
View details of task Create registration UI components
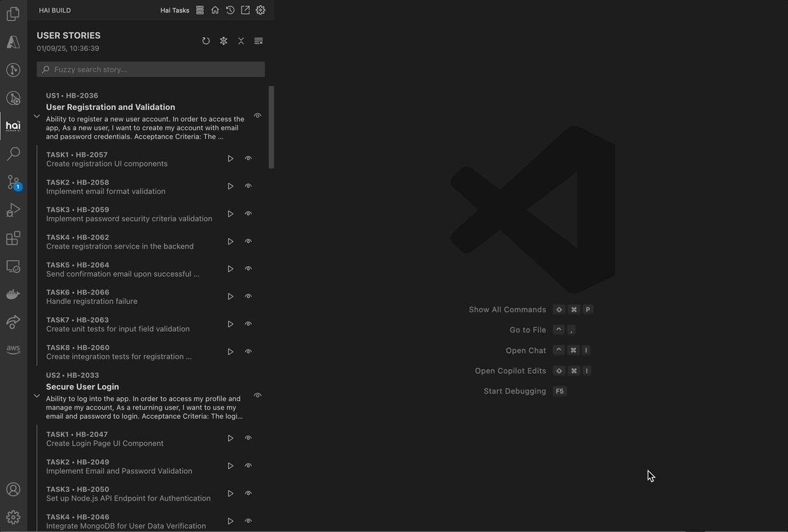248,158
